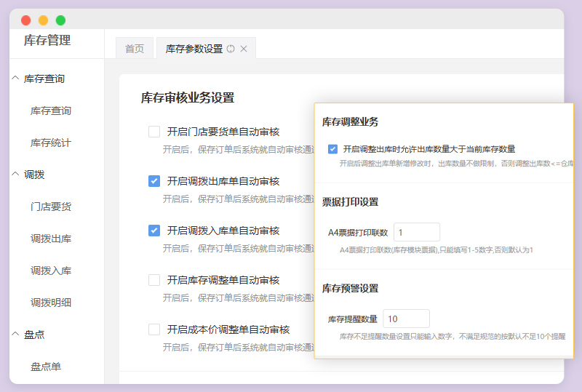Switch to the 首页 tab

pyautogui.click(x=135, y=49)
